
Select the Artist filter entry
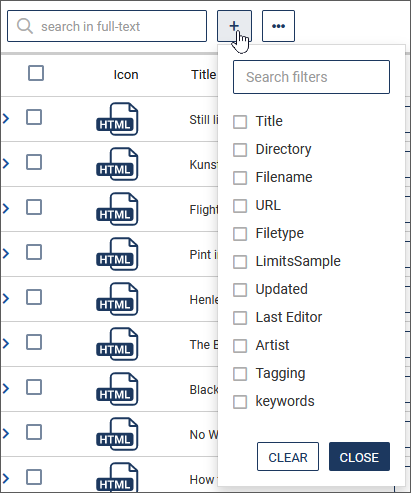(x=261, y=345)
